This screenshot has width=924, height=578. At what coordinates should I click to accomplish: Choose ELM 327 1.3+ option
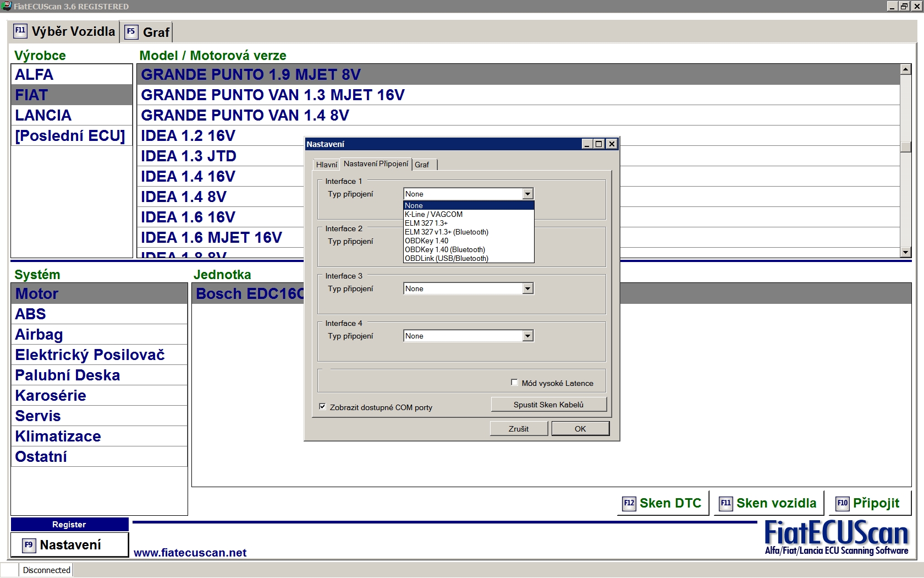[x=469, y=223]
